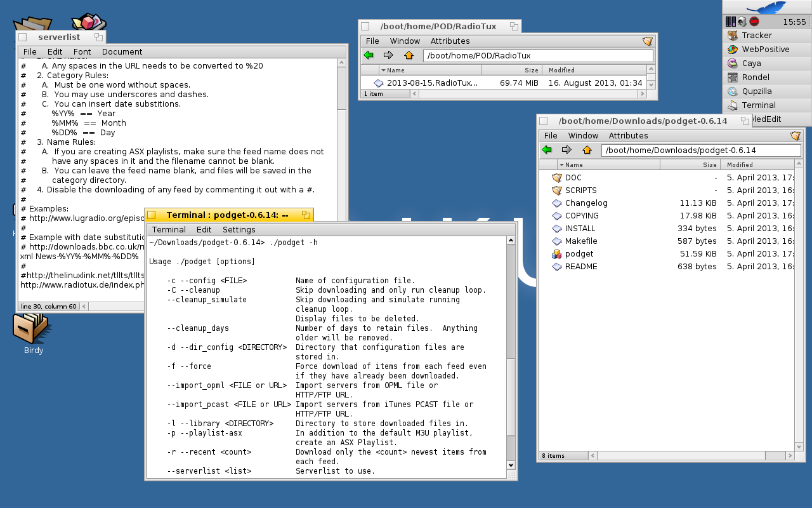Screen dimensions: 812x508
Task: Click the Caya entry in the Deskbar
Action: pos(751,63)
